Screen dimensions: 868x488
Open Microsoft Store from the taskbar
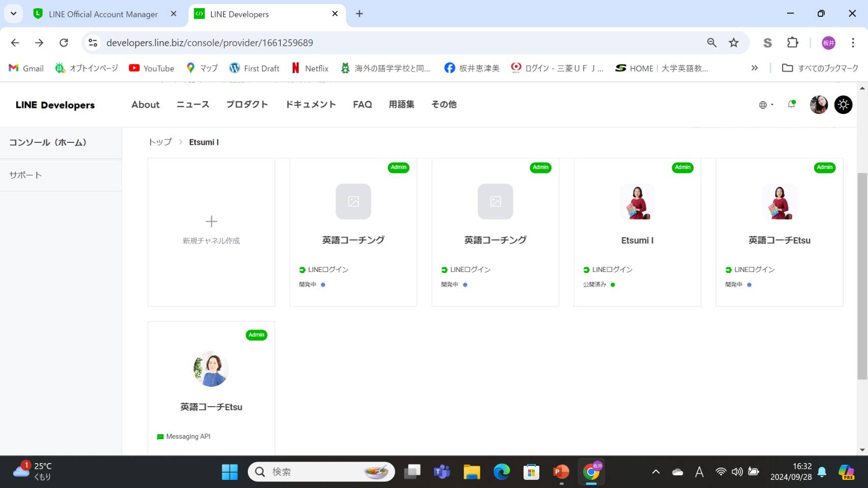[531, 472]
